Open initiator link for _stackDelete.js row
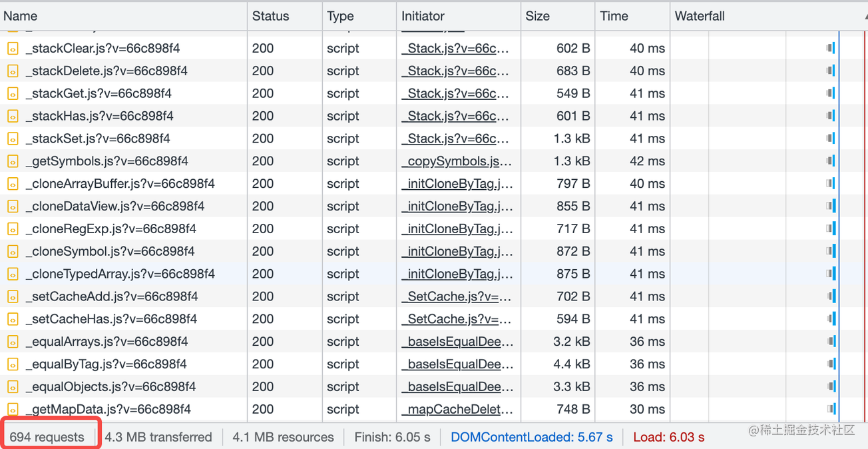 [455, 71]
